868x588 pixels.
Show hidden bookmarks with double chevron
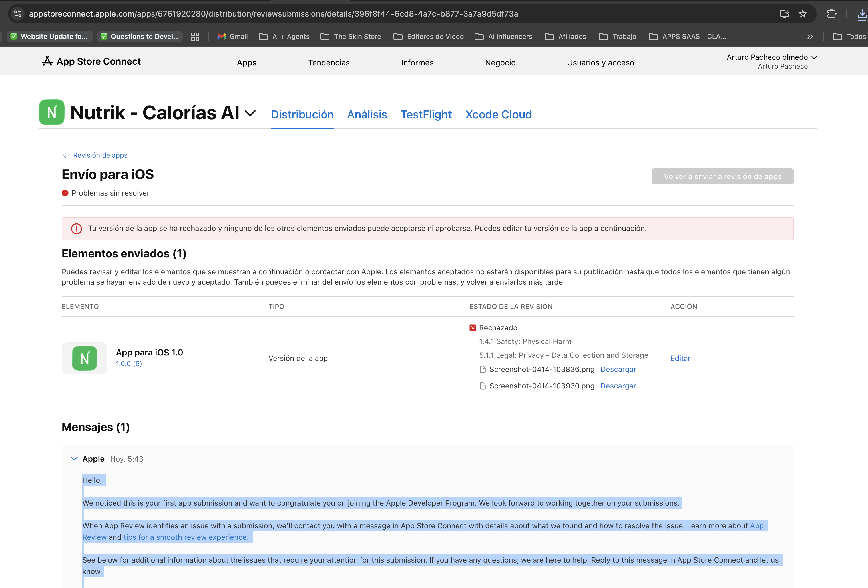[810, 36]
